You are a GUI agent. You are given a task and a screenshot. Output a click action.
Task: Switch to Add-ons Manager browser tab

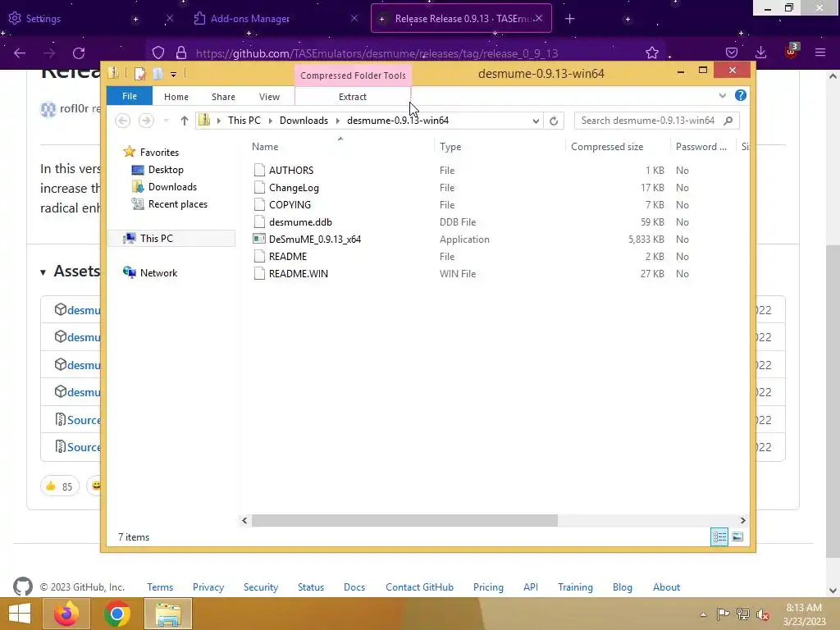point(274,19)
